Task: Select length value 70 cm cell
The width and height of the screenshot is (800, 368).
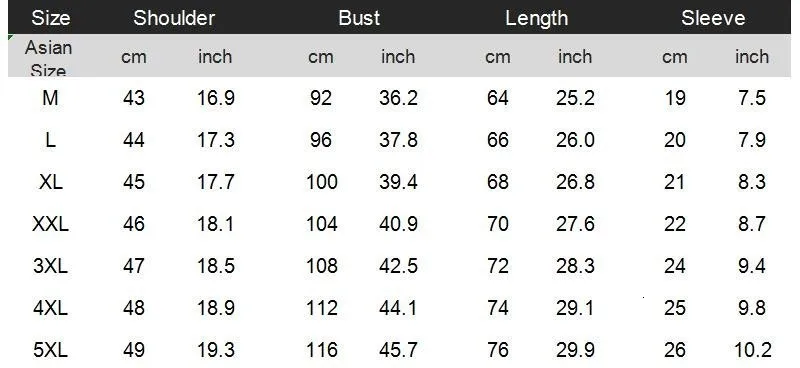Action: [497, 224]
